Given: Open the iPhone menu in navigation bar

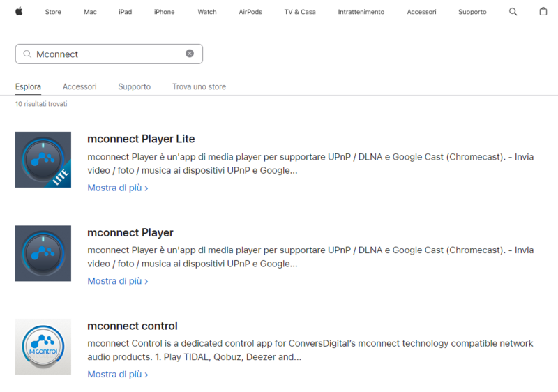Looking at the screenshot, I should 164,12.
